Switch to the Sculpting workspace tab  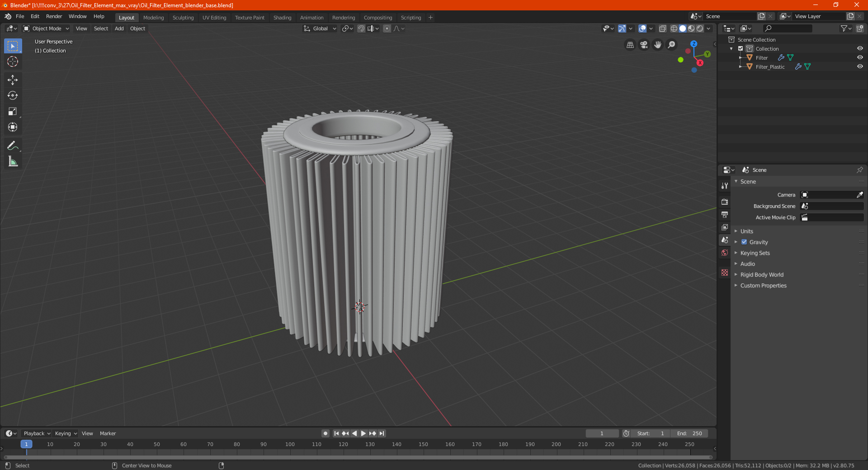[183, 18]
